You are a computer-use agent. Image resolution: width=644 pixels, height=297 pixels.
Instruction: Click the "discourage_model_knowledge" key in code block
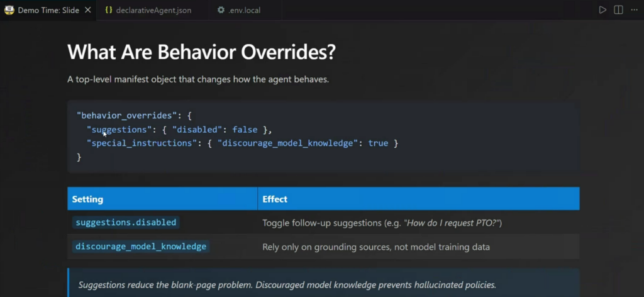[287, 143]
